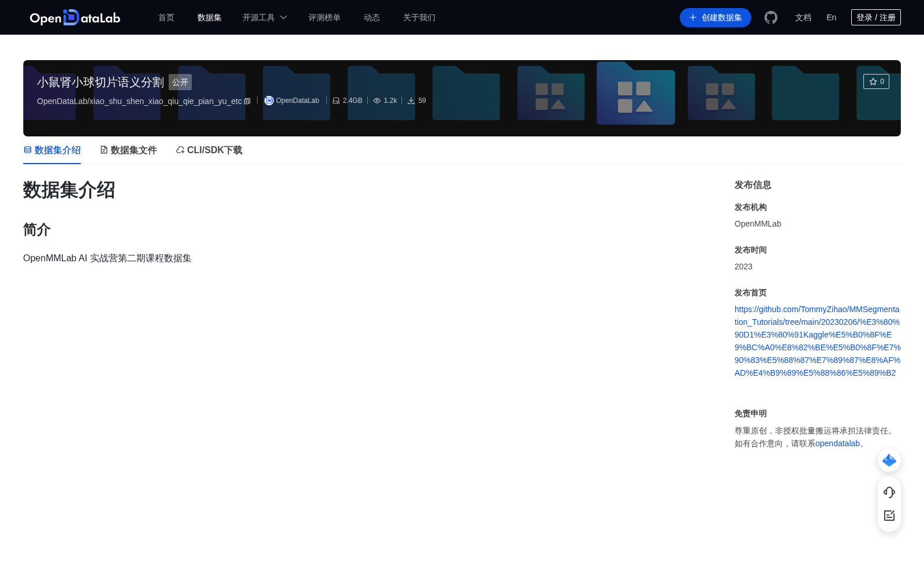Open the 动态 nav item

(372, 17)
